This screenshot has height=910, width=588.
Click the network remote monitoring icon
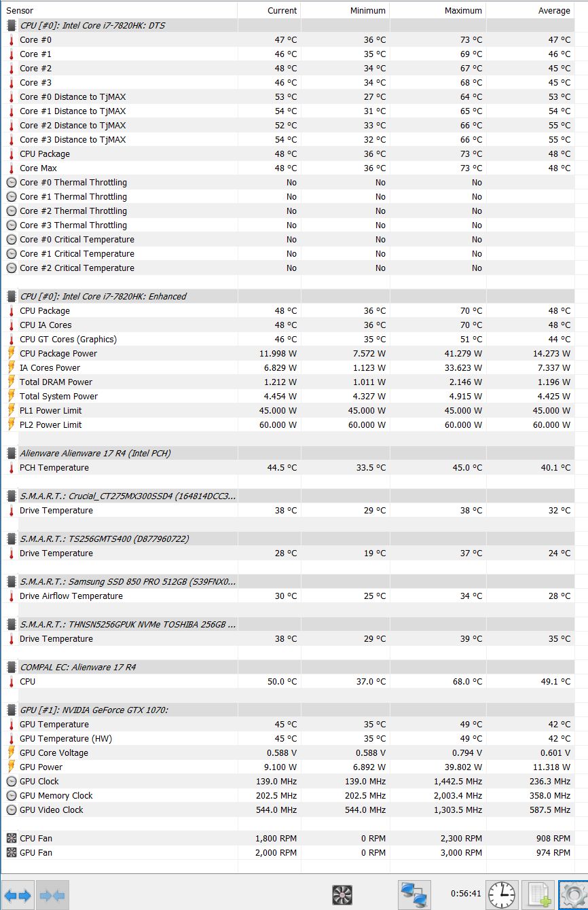[414, 895]
